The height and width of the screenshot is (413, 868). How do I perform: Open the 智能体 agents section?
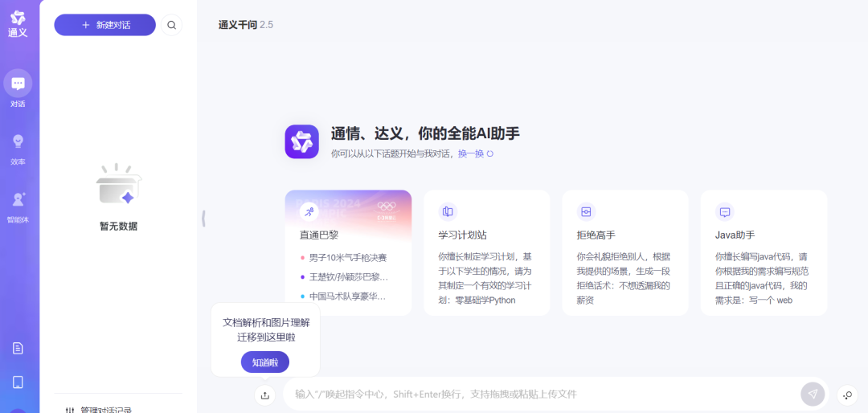(18, 207)
